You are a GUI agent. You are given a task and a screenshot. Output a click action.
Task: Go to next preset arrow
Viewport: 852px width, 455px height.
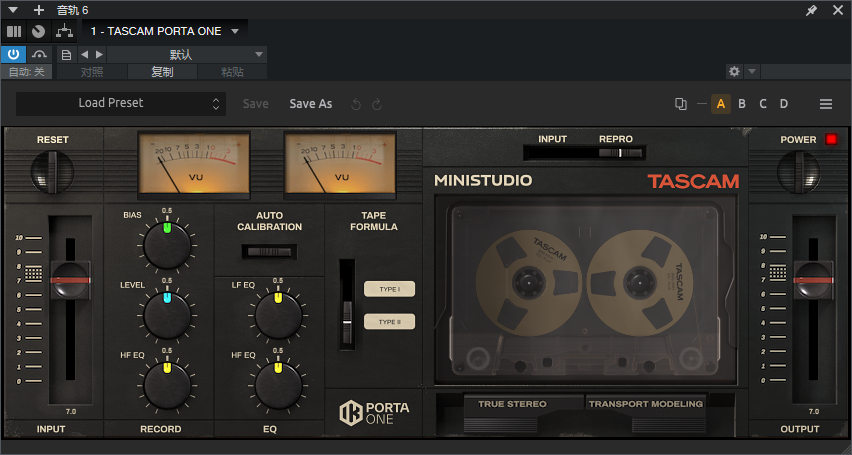click(99, 54)
